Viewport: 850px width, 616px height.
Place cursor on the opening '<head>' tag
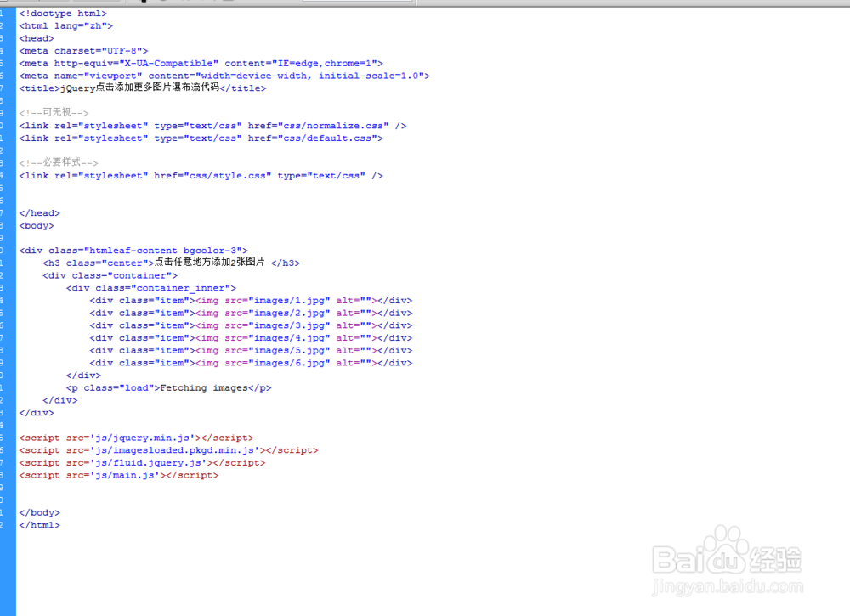pyautogui.click(x=37, y=38)
